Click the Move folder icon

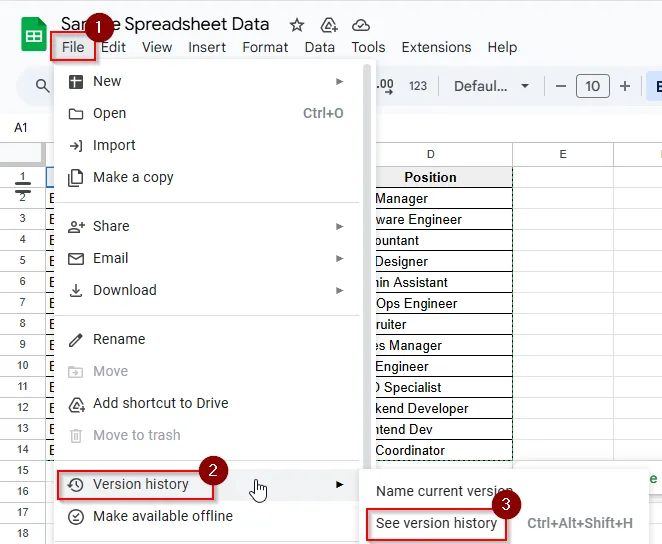[x=76, y=372]
